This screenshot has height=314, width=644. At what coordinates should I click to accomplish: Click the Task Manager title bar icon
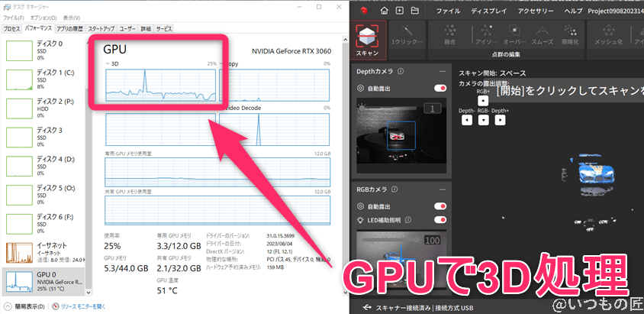(6, 8)
